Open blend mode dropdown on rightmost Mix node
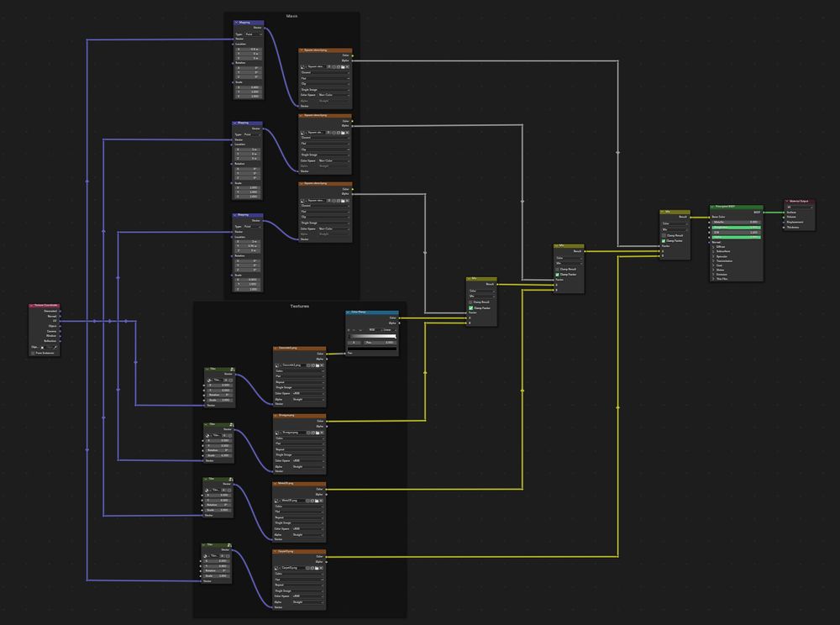The height and width of the screenshot is (625, 840). [675, 230]
